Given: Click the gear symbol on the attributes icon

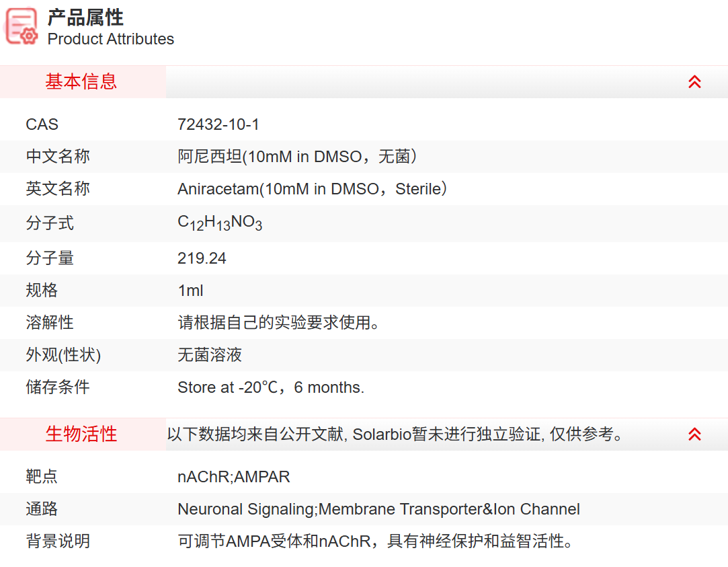Looking at the screenshot, I should [28, 37].
